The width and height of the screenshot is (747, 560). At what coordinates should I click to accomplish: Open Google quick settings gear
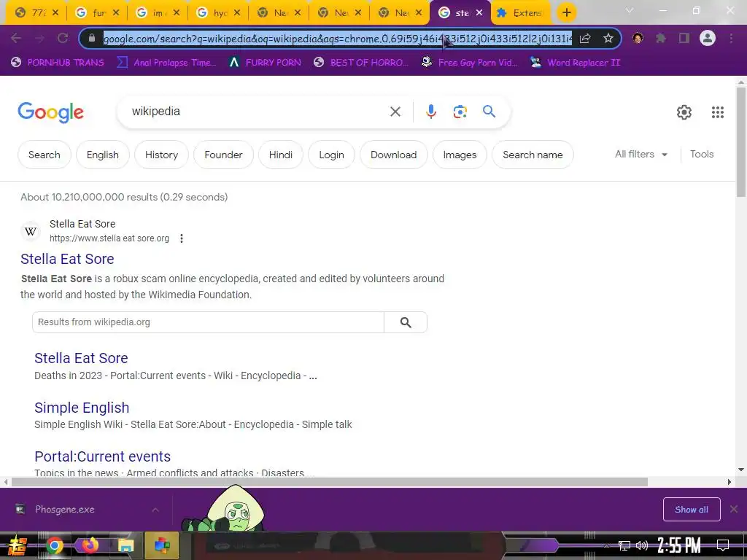pos(684,112)
